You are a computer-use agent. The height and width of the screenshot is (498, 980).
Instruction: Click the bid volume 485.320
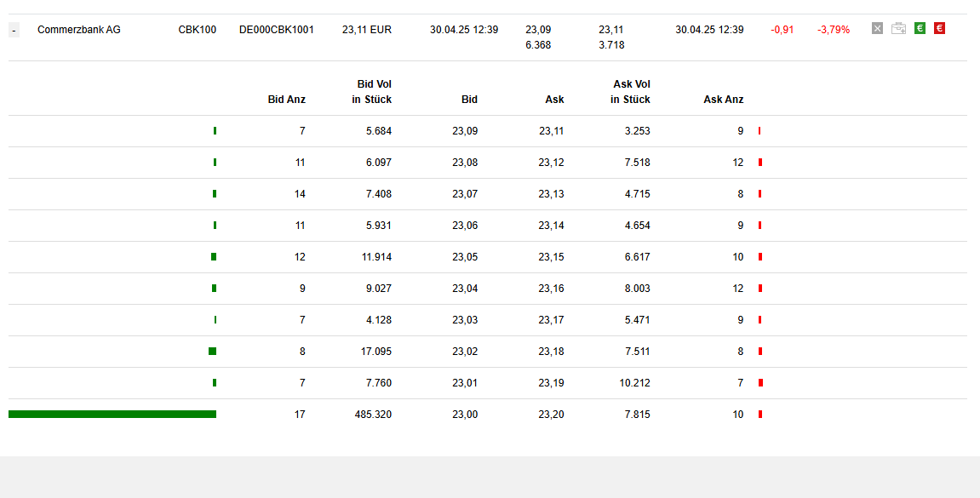373,415
